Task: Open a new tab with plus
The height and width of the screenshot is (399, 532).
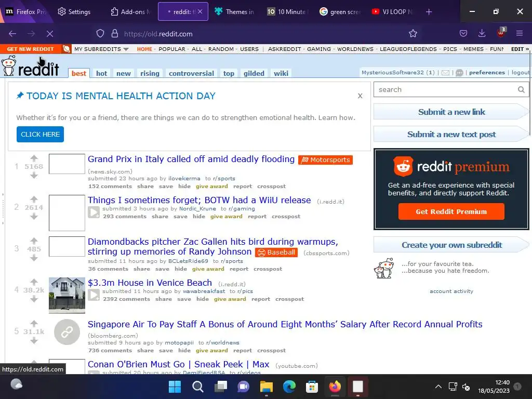Action: click(429, 12)
